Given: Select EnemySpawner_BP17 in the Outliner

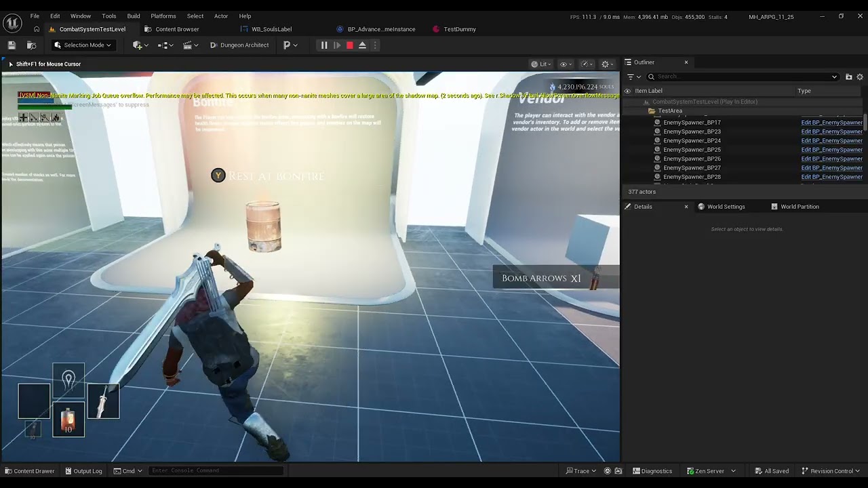Looking at the screenshot, I should (692, 123).
